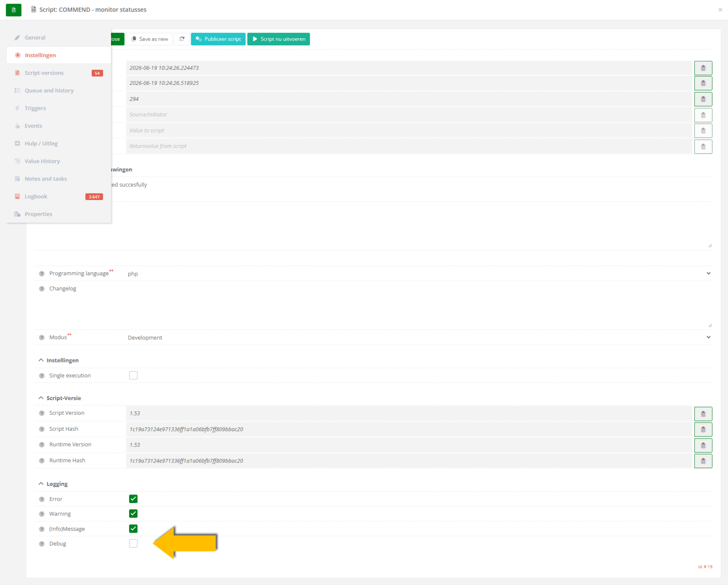
Task: Copy the Script Hash value
Action: tap(703, 429)
